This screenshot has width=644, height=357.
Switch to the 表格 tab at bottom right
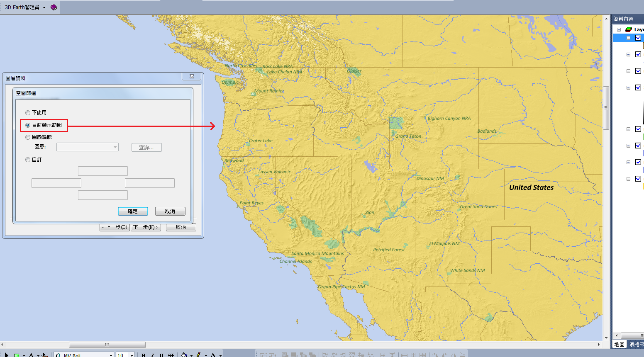[636, 345]
